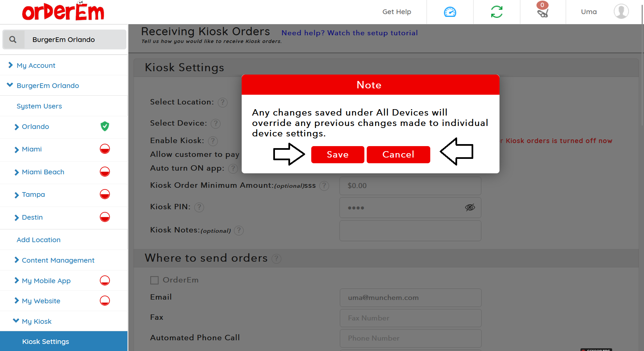
Task: Check the OrderEm checkbox
Action: [154, 280]
